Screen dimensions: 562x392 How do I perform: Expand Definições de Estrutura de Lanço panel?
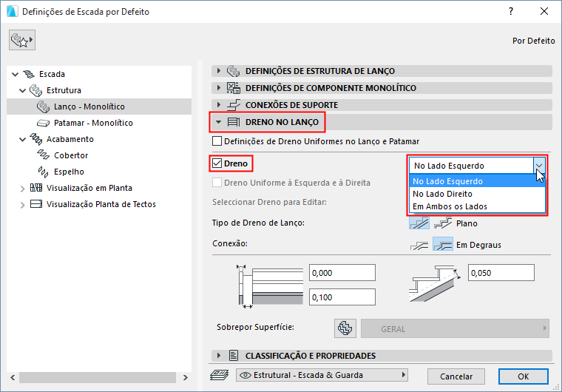coord(218,71)
